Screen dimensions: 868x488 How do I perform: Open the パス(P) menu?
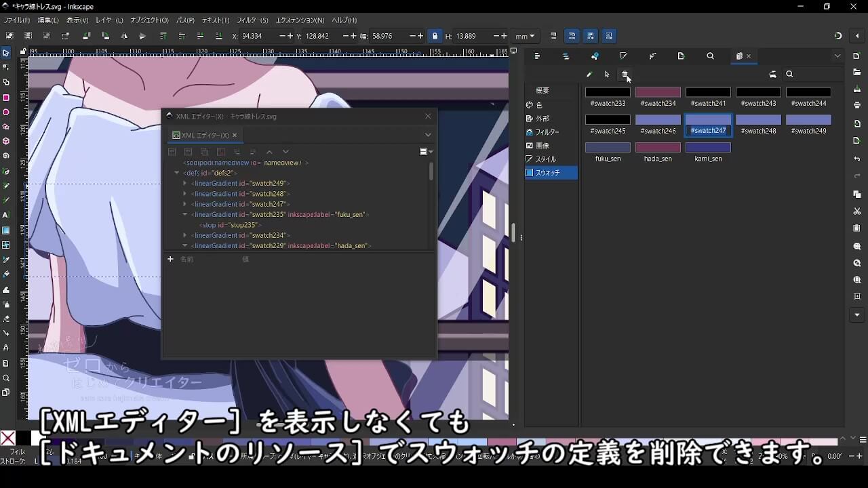(185, 20)
